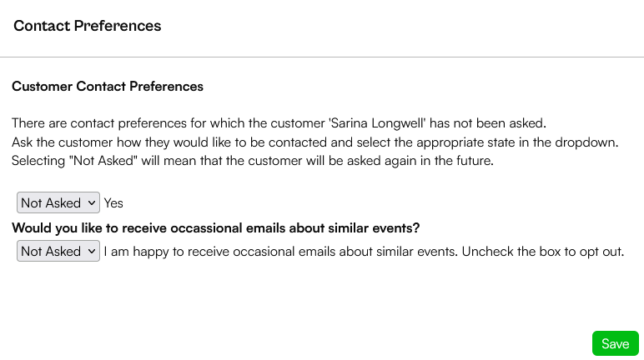Click the 'Selecting Not Asked will mean' sentence
The width and height of the screenshot is (644, 360).
coord(253,161)
